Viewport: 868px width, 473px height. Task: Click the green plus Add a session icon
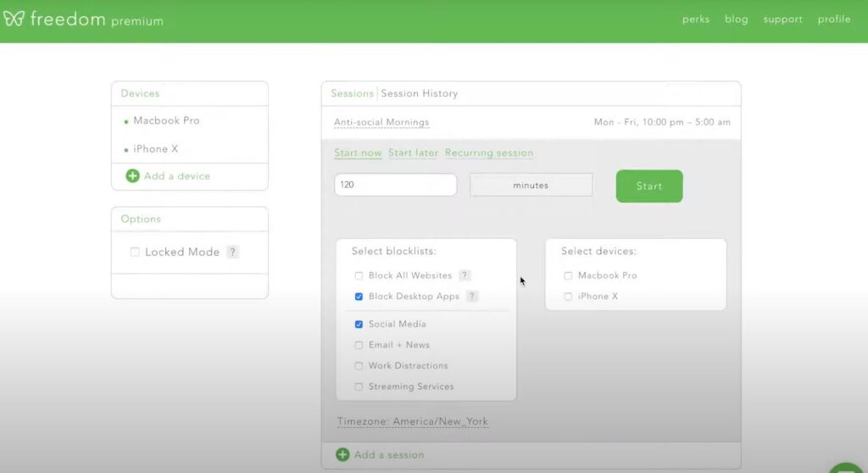pyautogui.click(x=342, y=454)
